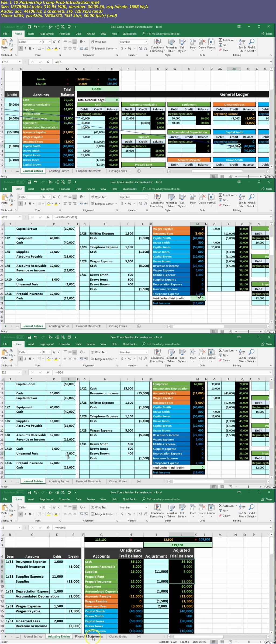
Task: Click the Clear eraser icon in the E25 window
Action: [220, 360]
